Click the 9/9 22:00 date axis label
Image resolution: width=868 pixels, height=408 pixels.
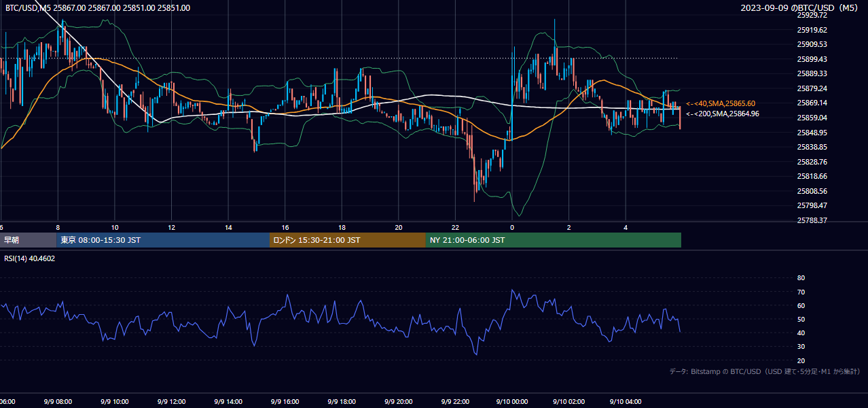(456, 402)
